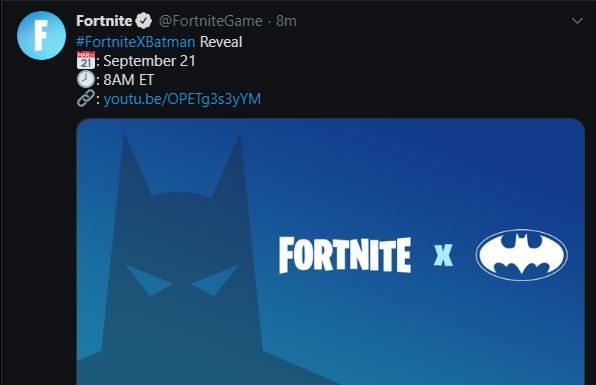596x385 pixels.
Task: Click Batman's left eye in silhouette
Action: point(149,280)
